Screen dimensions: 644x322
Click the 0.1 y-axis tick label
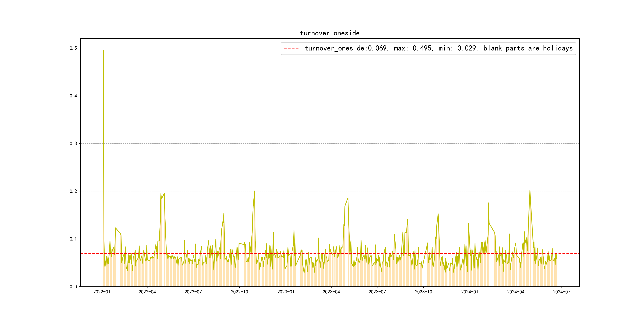[x=73, y=239]
